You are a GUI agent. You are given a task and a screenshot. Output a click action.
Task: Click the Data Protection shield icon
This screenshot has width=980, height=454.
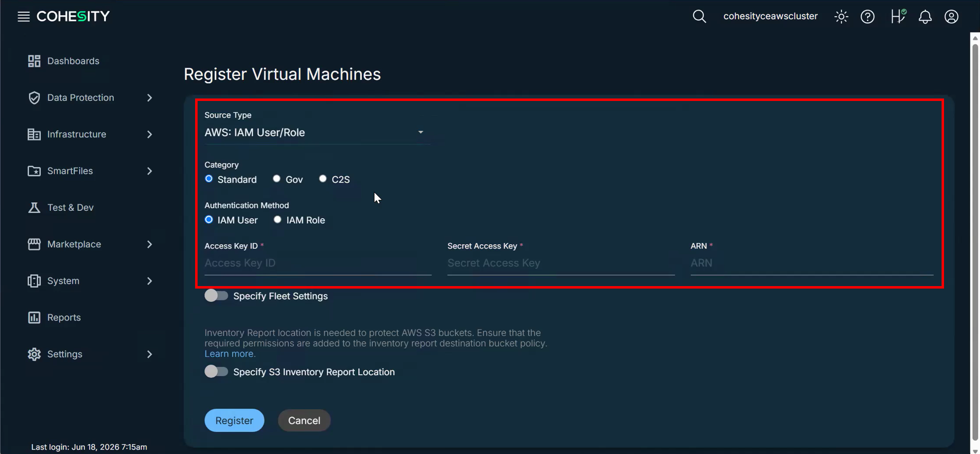pyautogui.click(x=34, y=97)
